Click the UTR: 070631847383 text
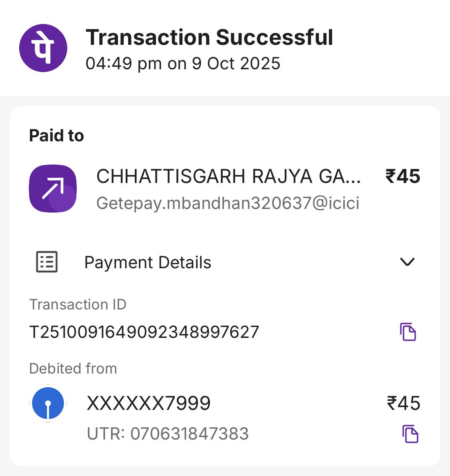Image resolution: width=450 pixels, height=476 pixels. click(x=168, y=434)
